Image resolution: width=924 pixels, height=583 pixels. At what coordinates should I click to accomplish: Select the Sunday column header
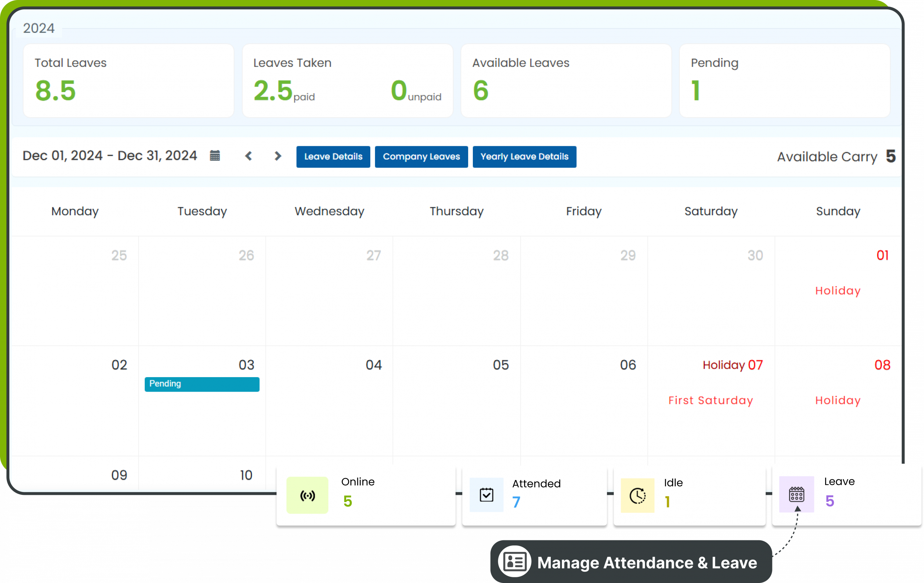click(838, 211)
